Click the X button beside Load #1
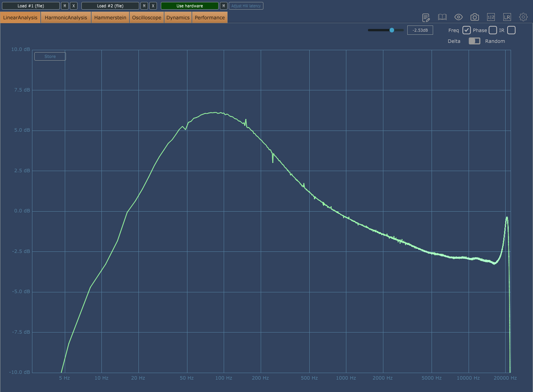The image size is (533, 392). click(74, 6)
